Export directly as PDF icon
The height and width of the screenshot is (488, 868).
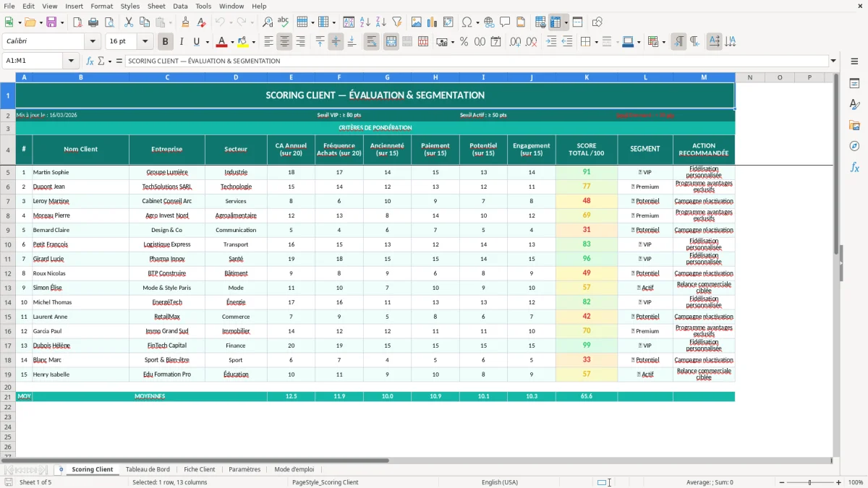(77, 22)
